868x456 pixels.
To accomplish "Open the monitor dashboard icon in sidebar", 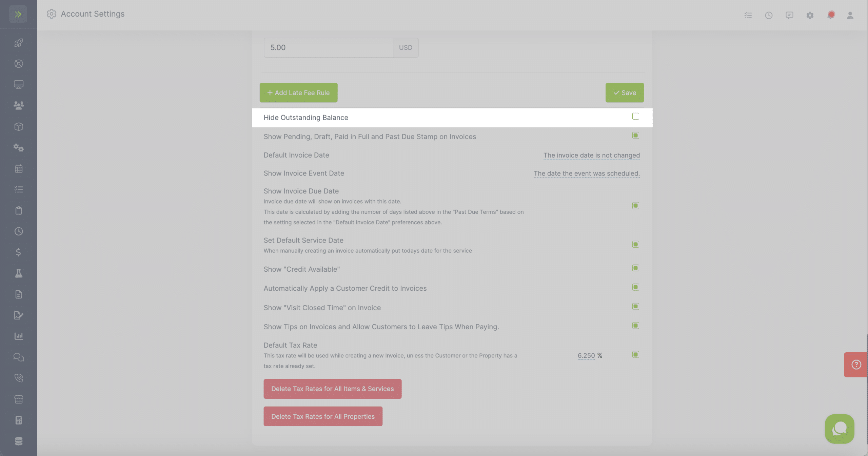I will (19, 84).
